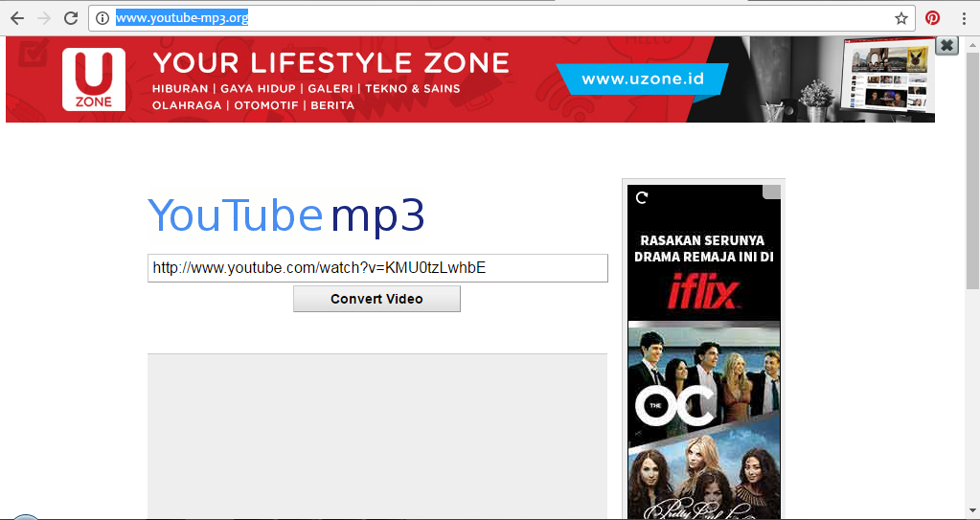Close the Uzone banner ad

pos(946,45)
